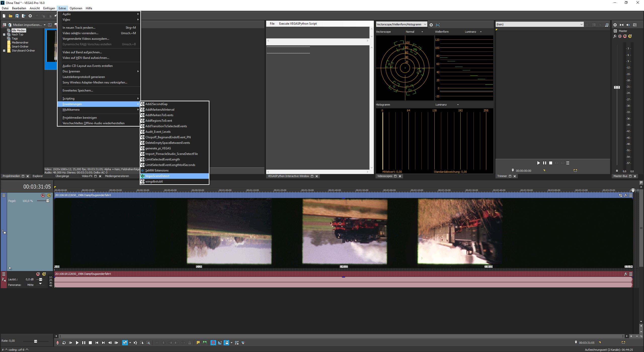
Task: Mute audio track 2
Action: (38, 274)
